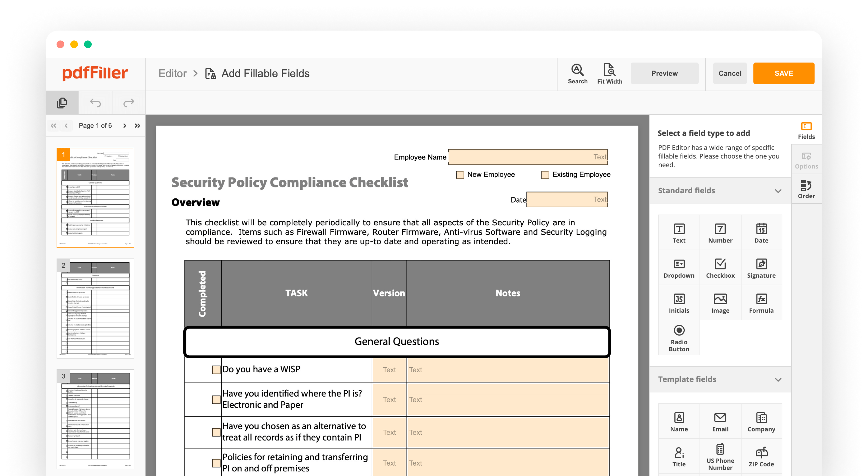Select the Initials field type
Screen dimensions: 868x476
click(x=679, y=303)
